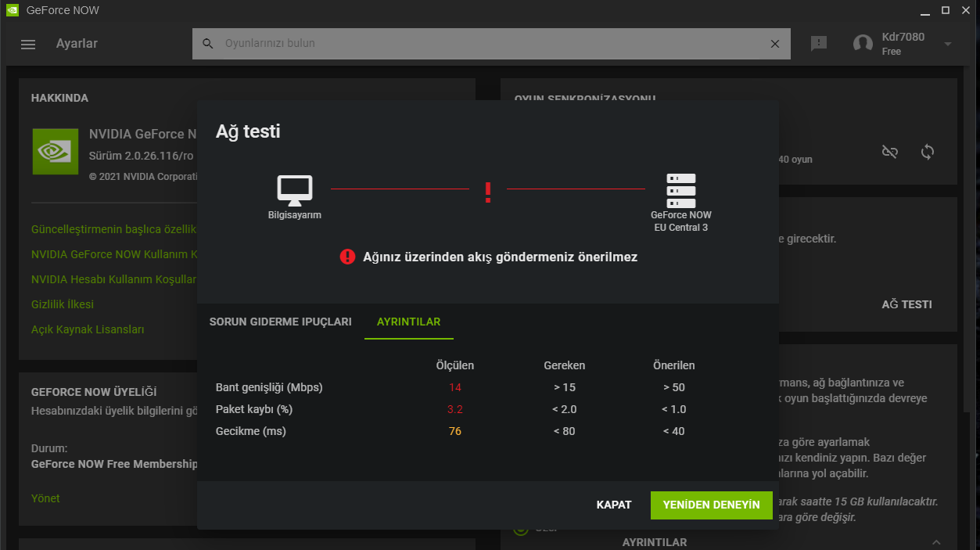
Task: Click the Gereken column header
Action: pyautogui.click(x=565, y=365)
